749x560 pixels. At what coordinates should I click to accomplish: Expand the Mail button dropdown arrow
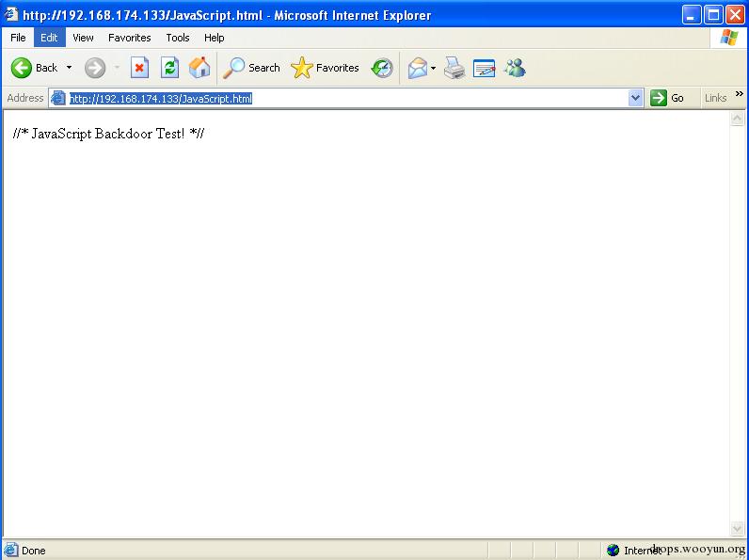point(433,68)
